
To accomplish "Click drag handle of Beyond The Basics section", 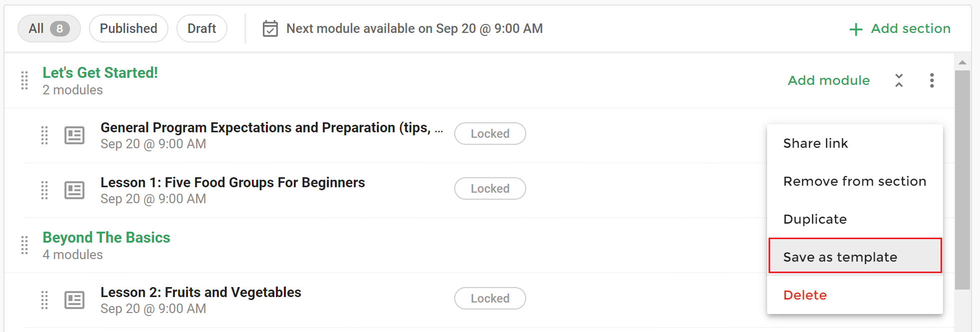I will 24,245.
